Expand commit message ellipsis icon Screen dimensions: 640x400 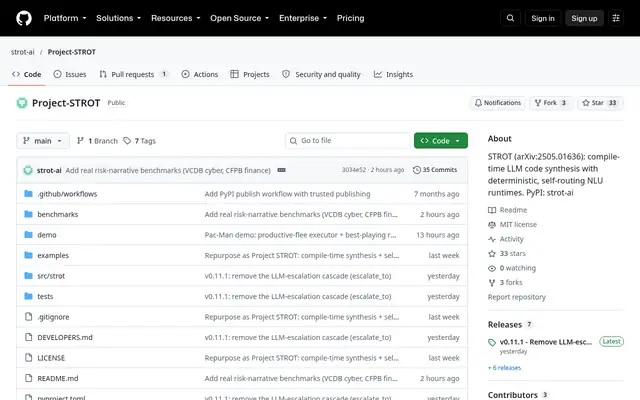tap(281, 170)
